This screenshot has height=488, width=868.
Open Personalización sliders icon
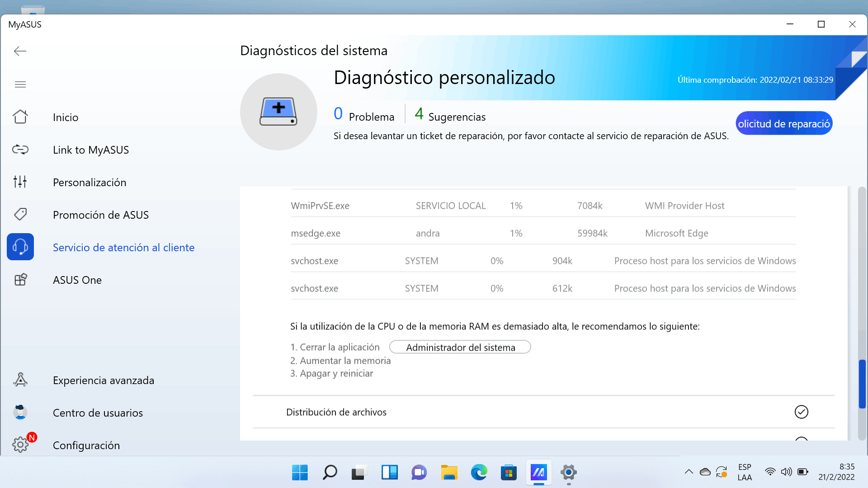[x=20, y=182]
